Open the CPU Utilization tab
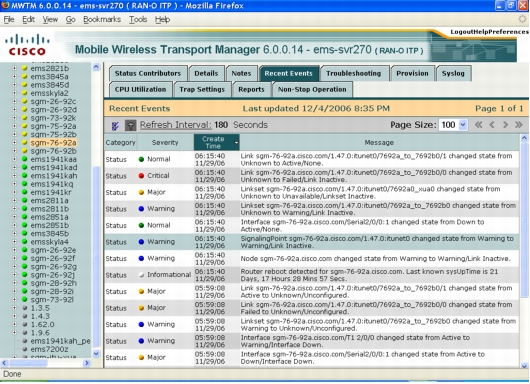The image size is (530, 384). coord(141,90)
